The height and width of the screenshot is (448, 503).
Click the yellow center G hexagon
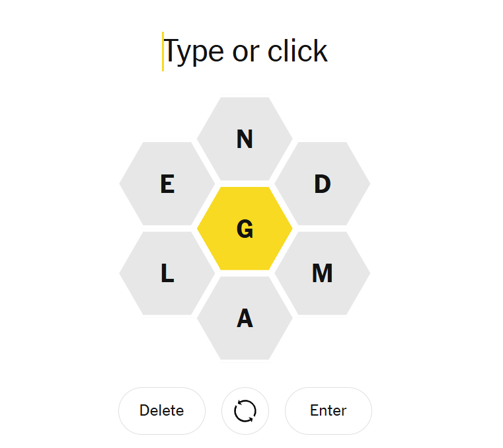pyautogui.click(x=245, y=229)
